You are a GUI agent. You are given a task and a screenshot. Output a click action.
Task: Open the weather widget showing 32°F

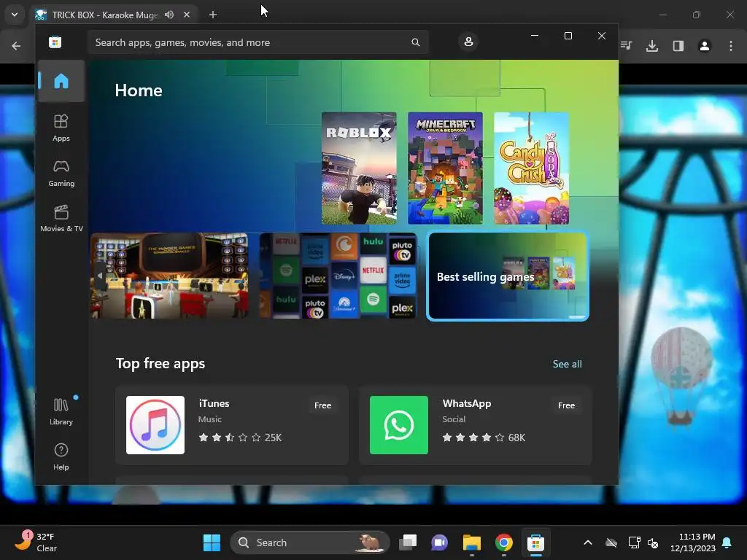coord(36,542)
